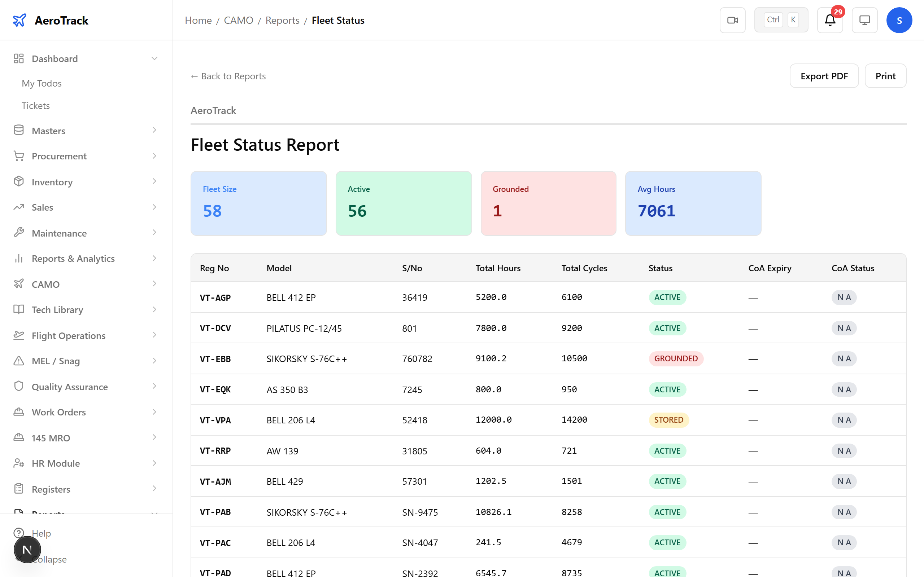The image size is (924, 577).
Task: Click the Export PDF button
Action: [824, 76]
